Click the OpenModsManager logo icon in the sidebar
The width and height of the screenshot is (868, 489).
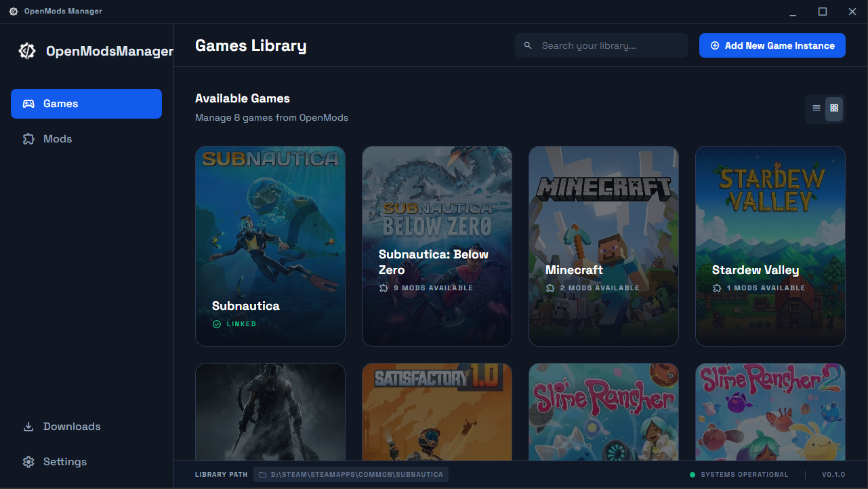[x=27, y=51]
